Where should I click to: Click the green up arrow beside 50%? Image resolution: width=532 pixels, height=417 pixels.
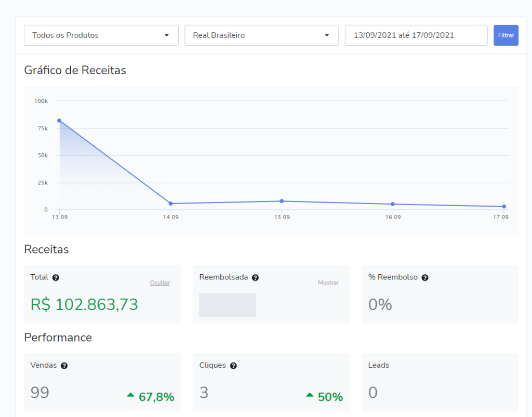[x=310, y=395]
